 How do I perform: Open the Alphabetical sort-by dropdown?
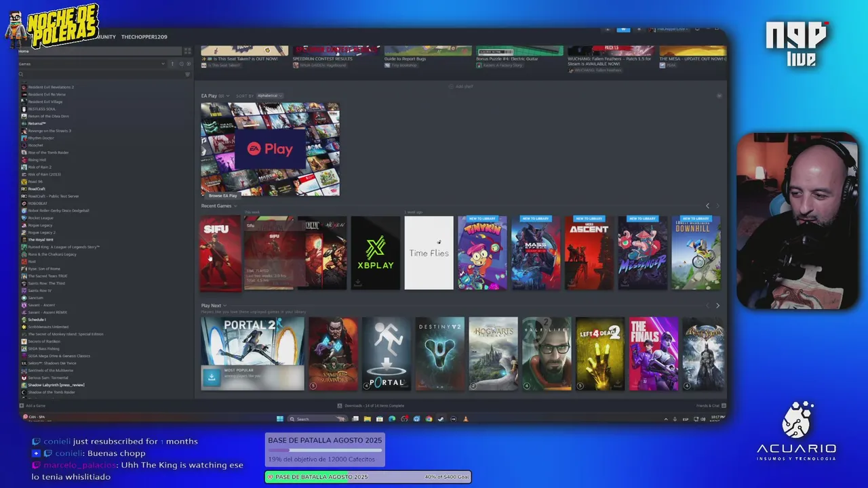270,96
